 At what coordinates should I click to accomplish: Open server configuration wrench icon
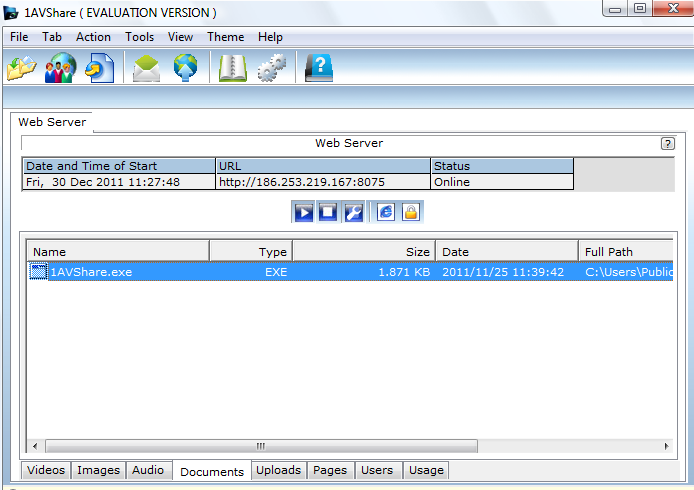click(x=353, y=212)
